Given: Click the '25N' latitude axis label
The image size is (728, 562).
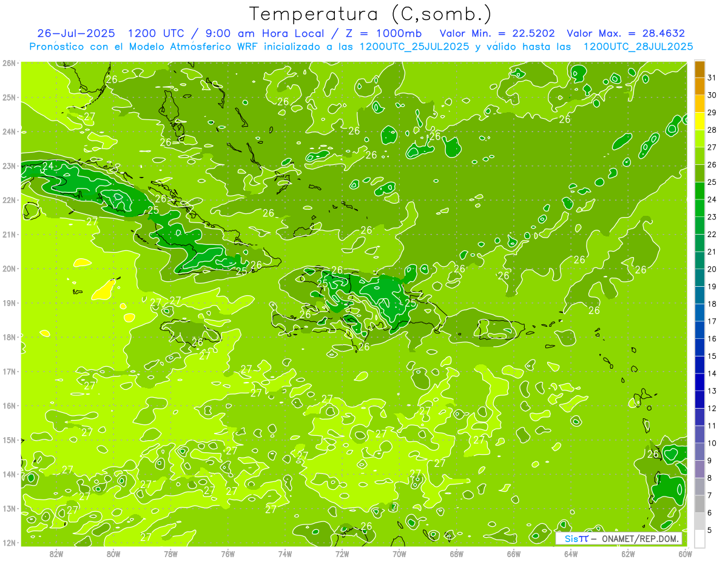Looking at the screenshot, I should [x=8, y=97].
